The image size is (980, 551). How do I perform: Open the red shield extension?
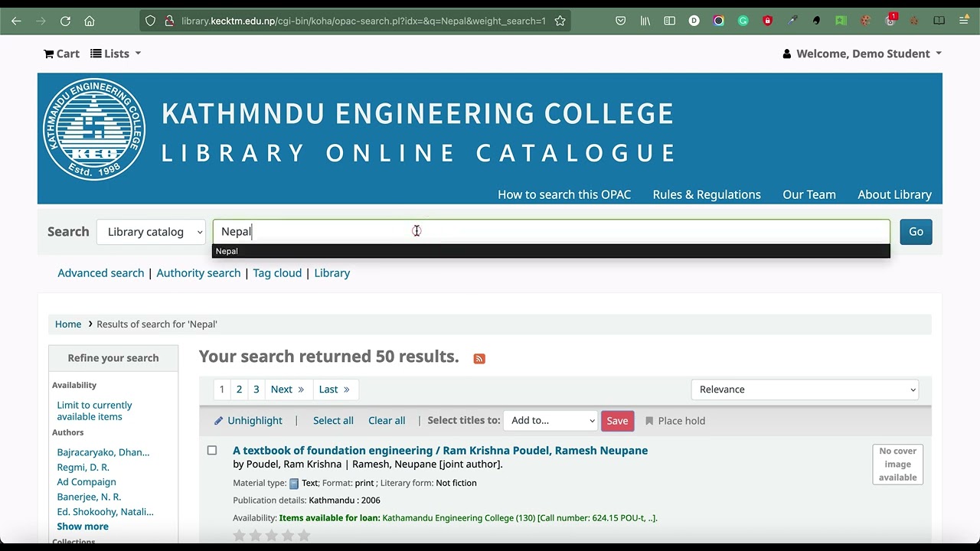[x=767, y=21]
